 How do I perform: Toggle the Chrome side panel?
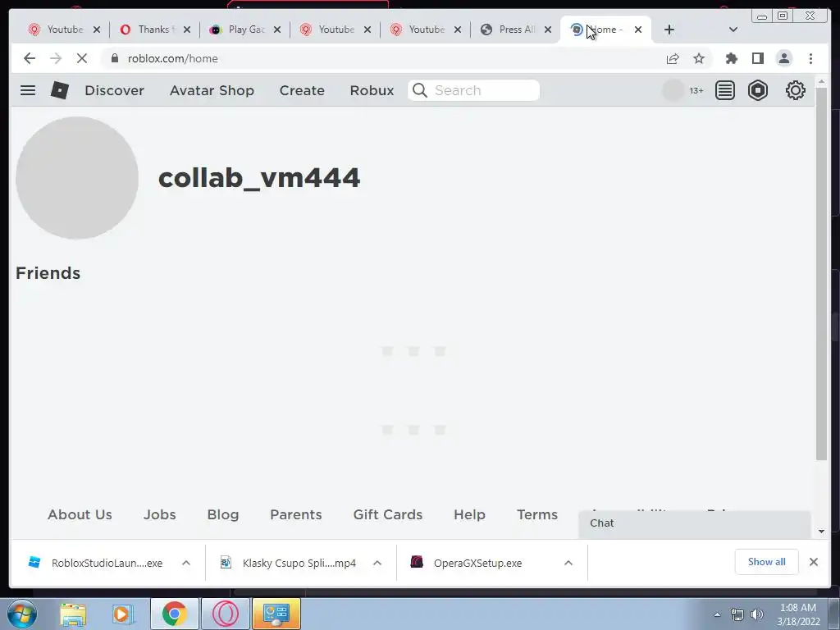coord(757,58)
